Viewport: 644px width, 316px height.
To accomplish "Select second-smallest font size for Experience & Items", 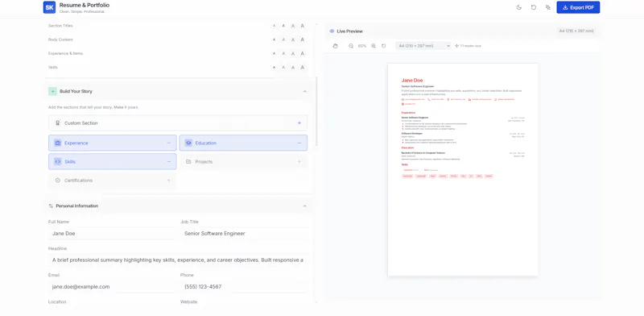I will click(x=283, y=53).
